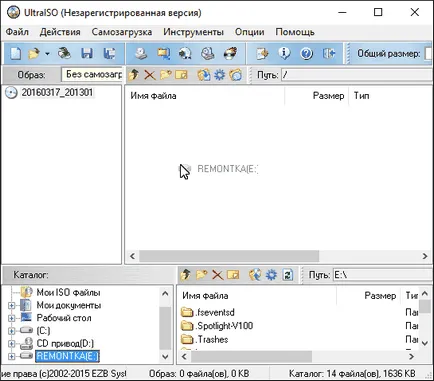Click the Open file folder icon

tap(34, 53)
